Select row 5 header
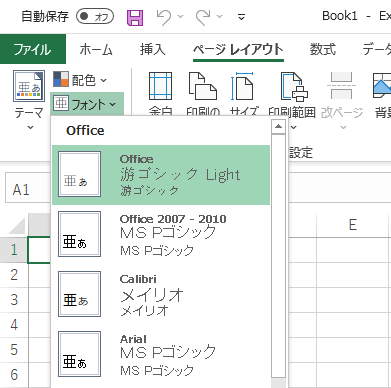 point(14,350)
